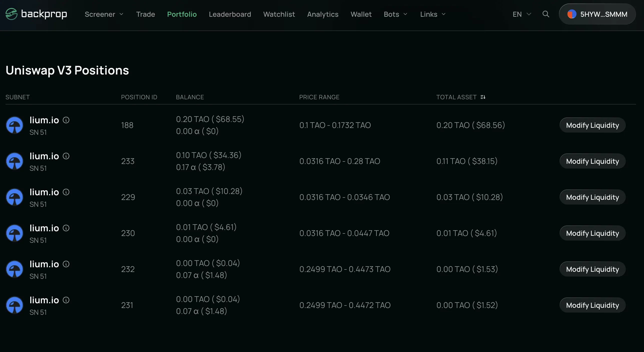Open the EN language selector
644x352 pixels.
(x=522, y=14)
